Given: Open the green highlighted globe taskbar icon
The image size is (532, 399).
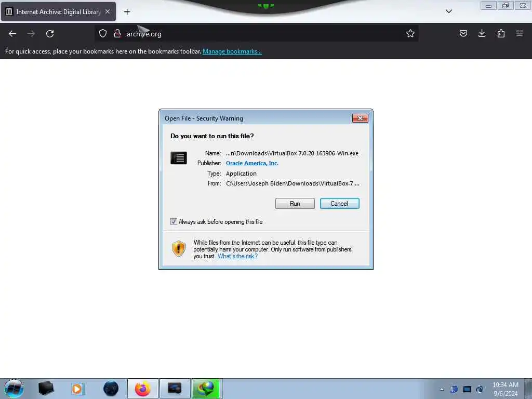Looking at the screenshot, I should coord(206,389).
